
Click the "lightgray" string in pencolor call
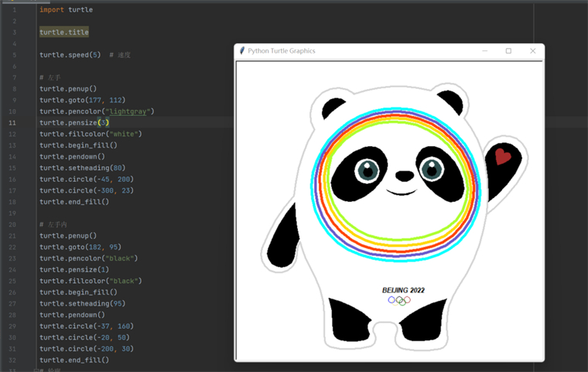128,111
